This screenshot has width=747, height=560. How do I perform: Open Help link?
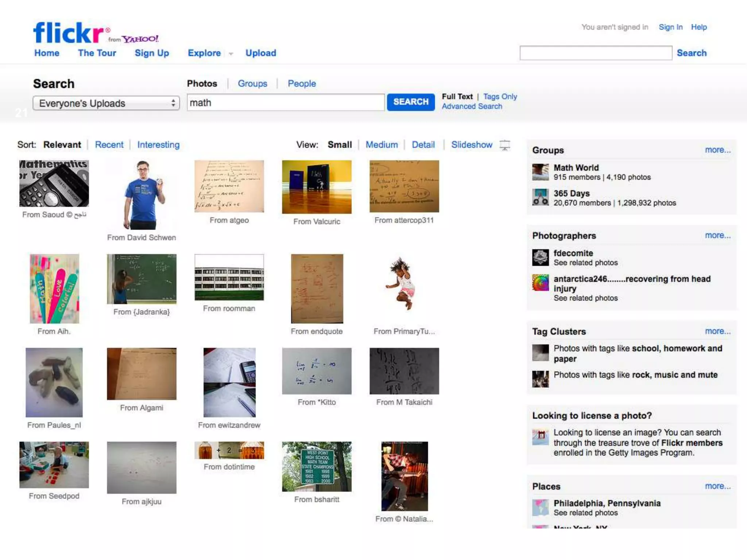[699, 27]
